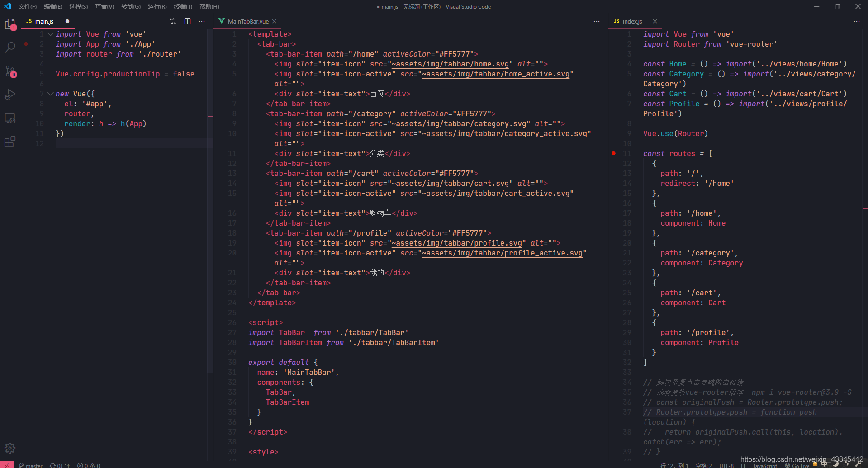
Task: Toggle the 中 Chinese input mode icon
Action: point(824,463)
